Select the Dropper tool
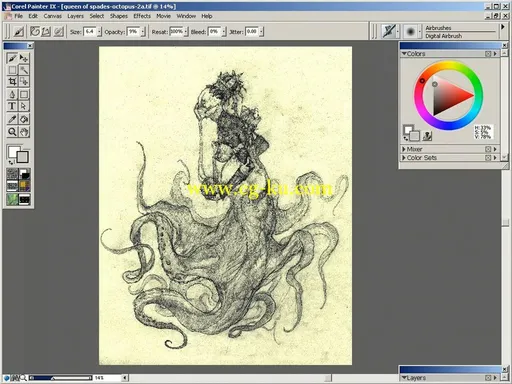The image size is (512, 384). coord(12,119)
